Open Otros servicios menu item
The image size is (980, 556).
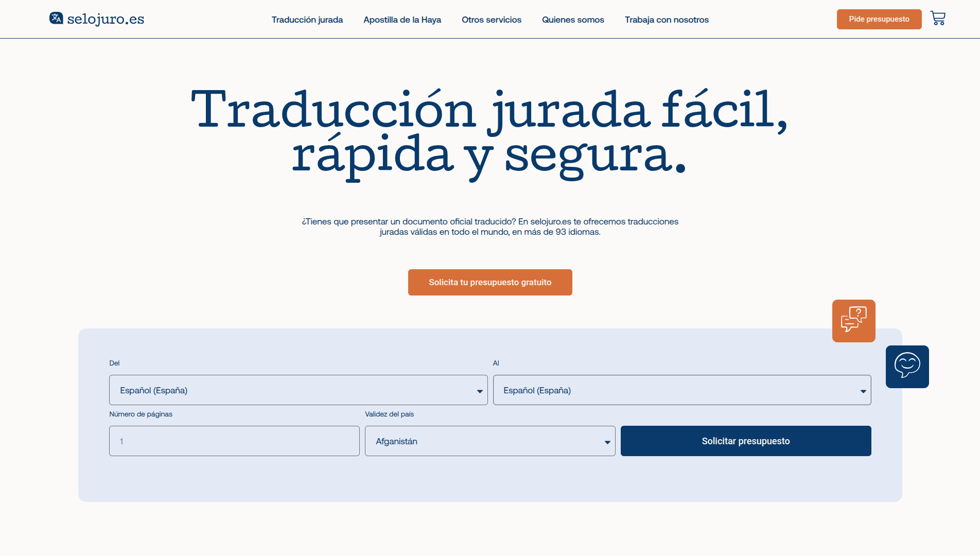point(492,20)
